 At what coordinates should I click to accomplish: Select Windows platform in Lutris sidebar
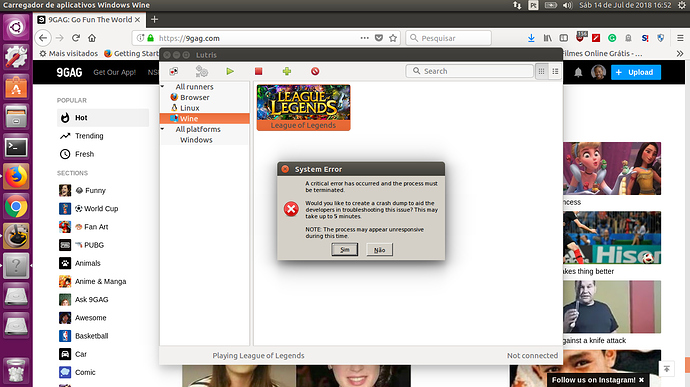pyautogui.click(x=196, y=140)
